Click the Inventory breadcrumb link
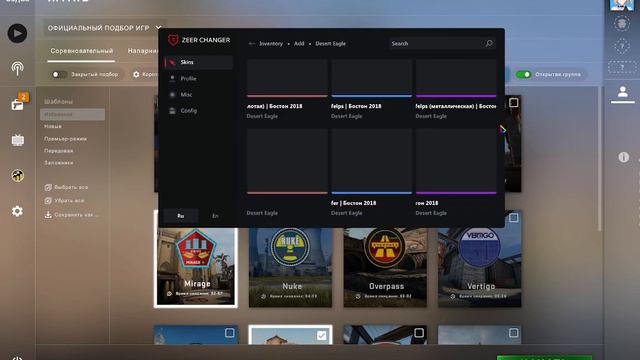640x360 pixels. [x=271, y=44]
